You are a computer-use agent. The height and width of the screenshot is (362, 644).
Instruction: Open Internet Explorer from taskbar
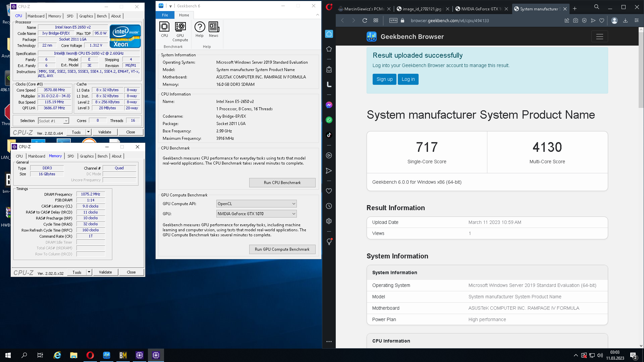(57, 355)
